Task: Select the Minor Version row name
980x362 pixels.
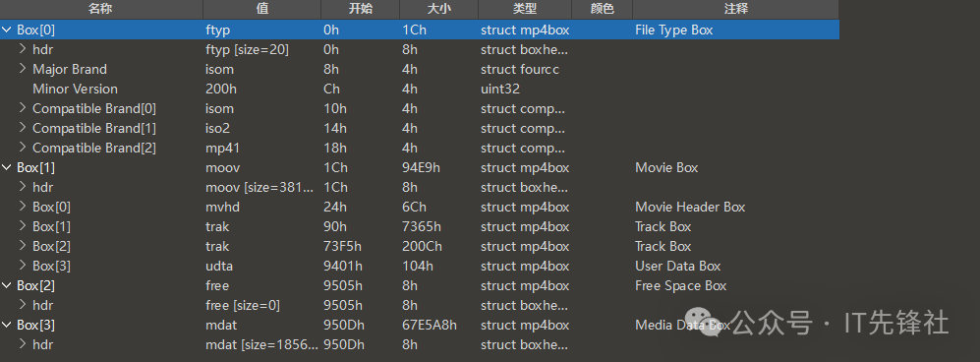Action: 75,89
